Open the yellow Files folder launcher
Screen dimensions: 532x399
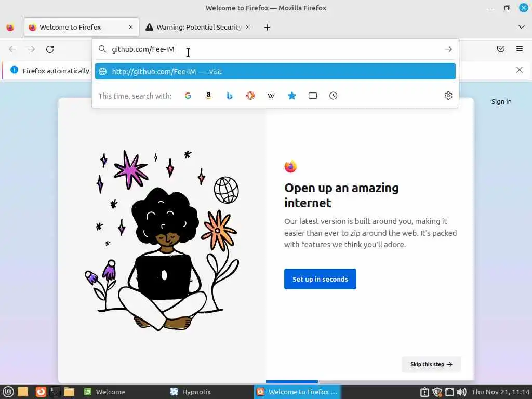[69, 392]
